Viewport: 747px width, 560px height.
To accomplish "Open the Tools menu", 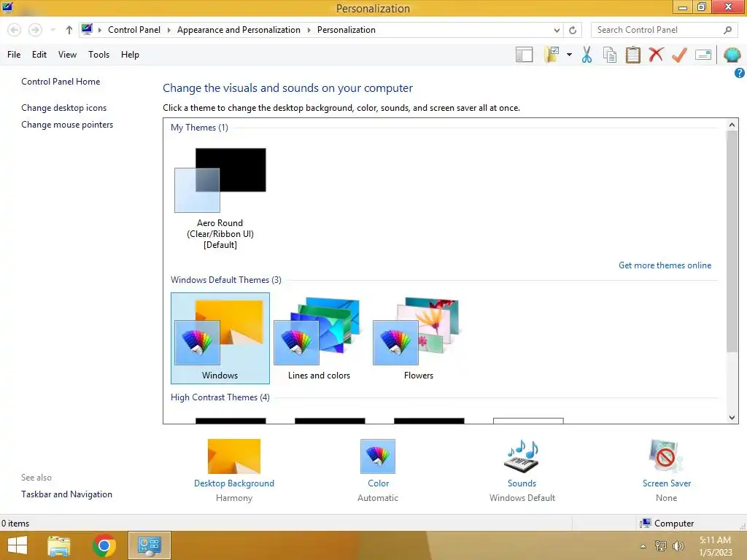I will pos(98,54).
